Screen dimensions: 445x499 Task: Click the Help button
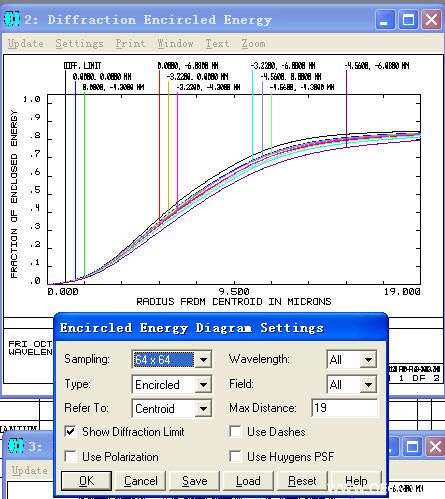click(356, 481)
